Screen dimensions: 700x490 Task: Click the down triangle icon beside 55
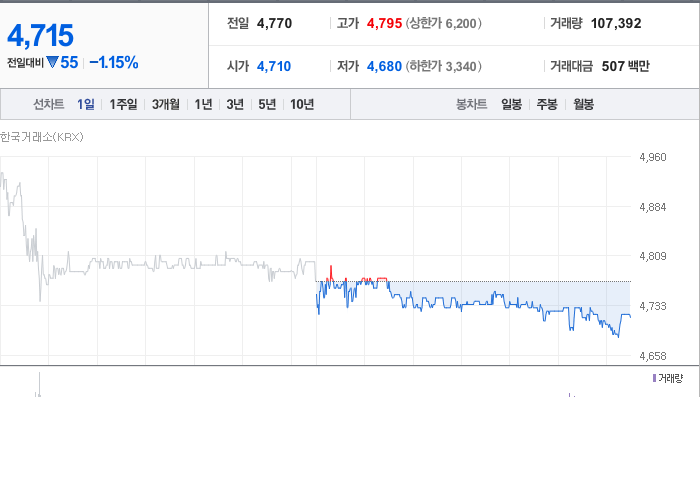[x=53, y=62]
